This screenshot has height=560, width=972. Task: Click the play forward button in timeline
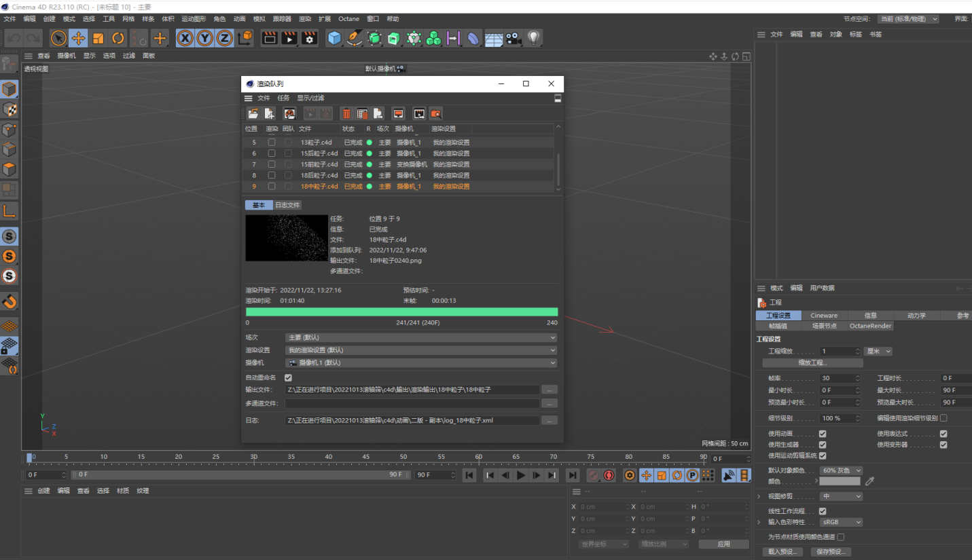tap(521, 475)
